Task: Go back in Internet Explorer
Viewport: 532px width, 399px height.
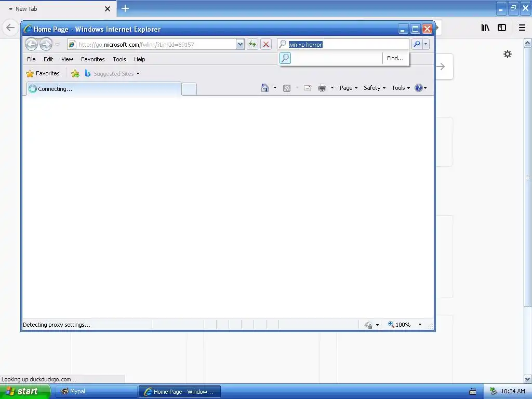Action: tap(32, 44)
